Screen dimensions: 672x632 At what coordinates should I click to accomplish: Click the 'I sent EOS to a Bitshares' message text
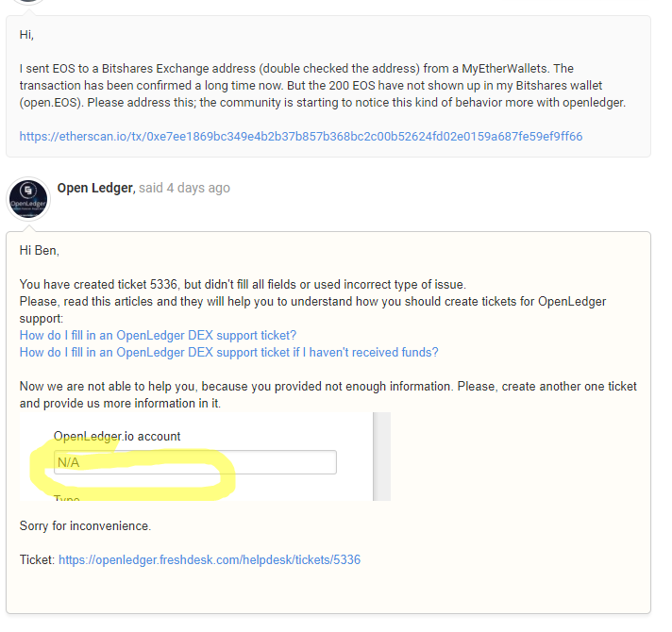click(x=323, y=86)
